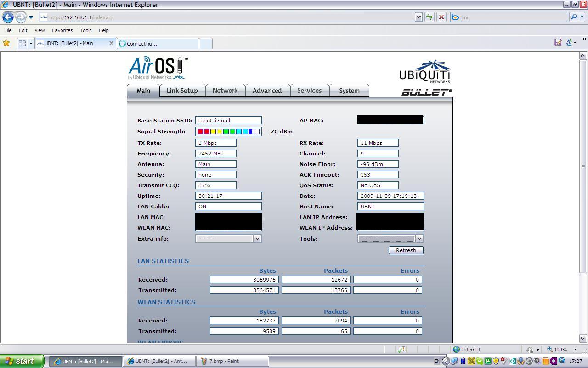Select the Main tab in AirOS

143,91
